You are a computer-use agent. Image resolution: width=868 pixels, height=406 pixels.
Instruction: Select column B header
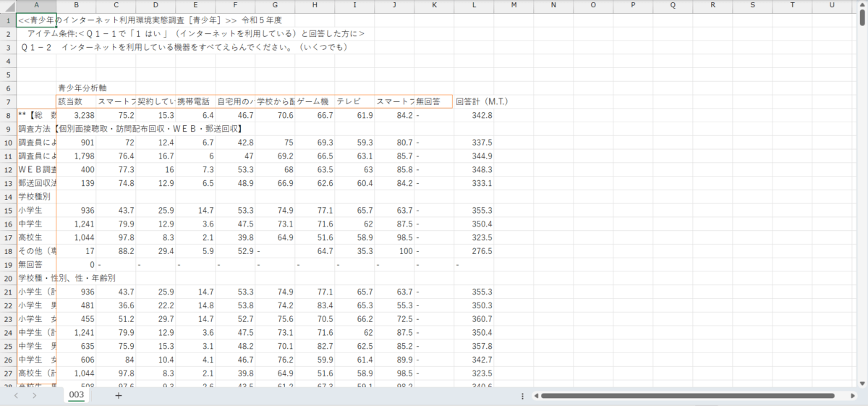click(76, 6)
